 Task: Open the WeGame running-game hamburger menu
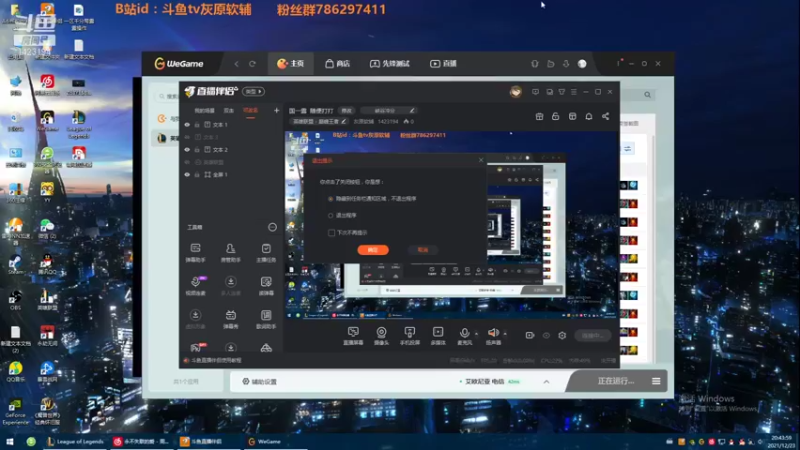click(656, 381)
